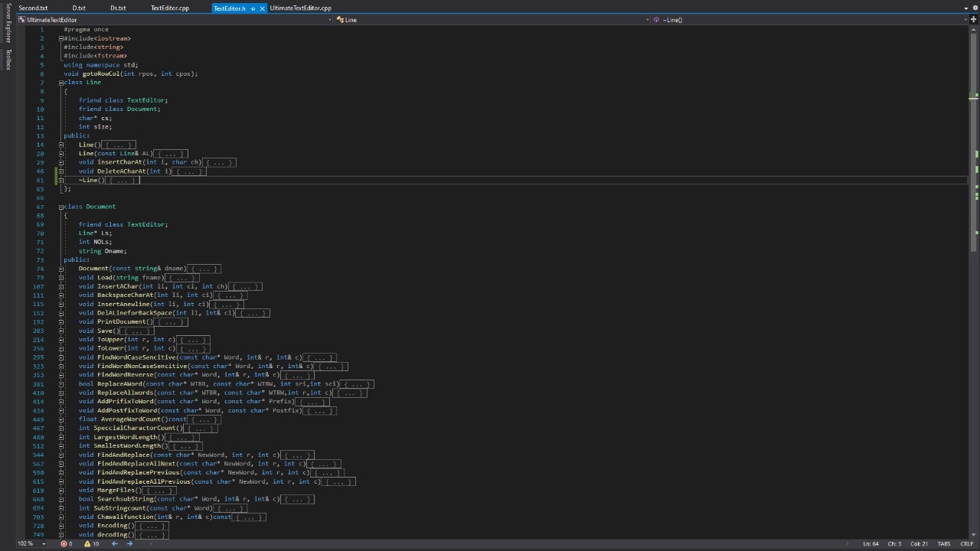
Task: Click 'using namespace std;' line
Action: coord(101,65)
